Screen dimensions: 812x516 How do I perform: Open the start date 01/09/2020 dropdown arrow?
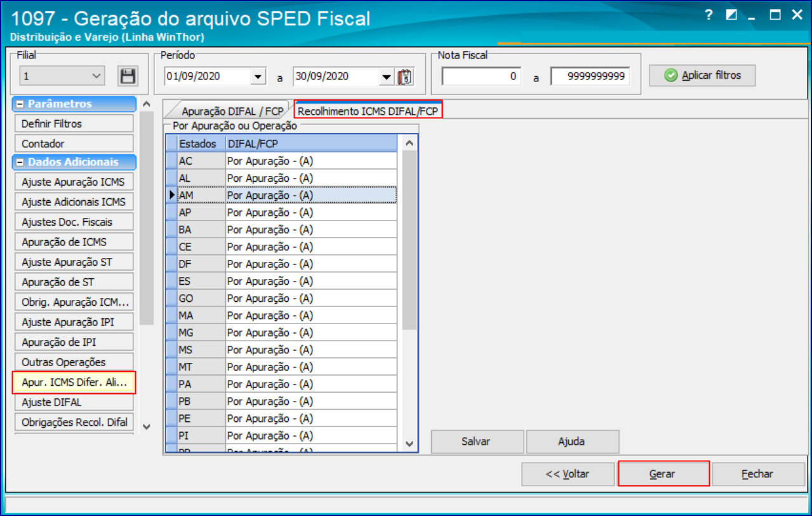[x=257, y=77]
